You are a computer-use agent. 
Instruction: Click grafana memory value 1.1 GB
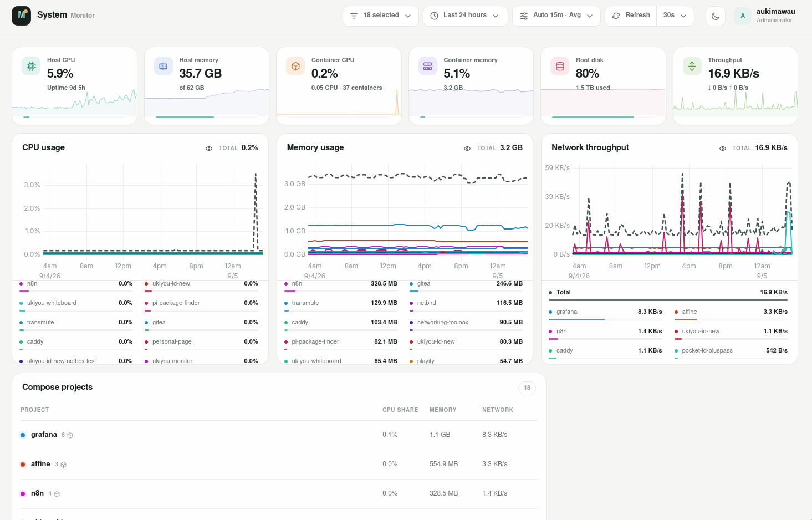point(440,435)
